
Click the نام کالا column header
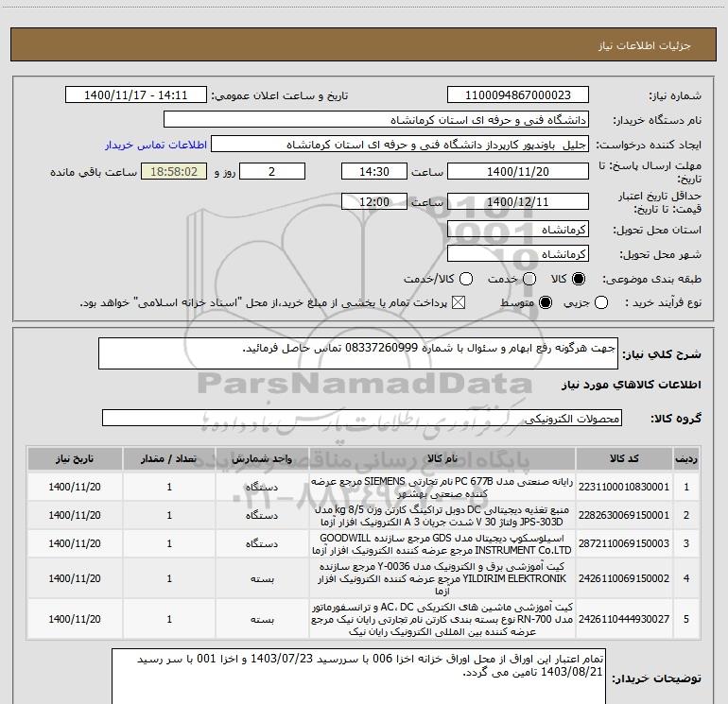pos(442,459)
